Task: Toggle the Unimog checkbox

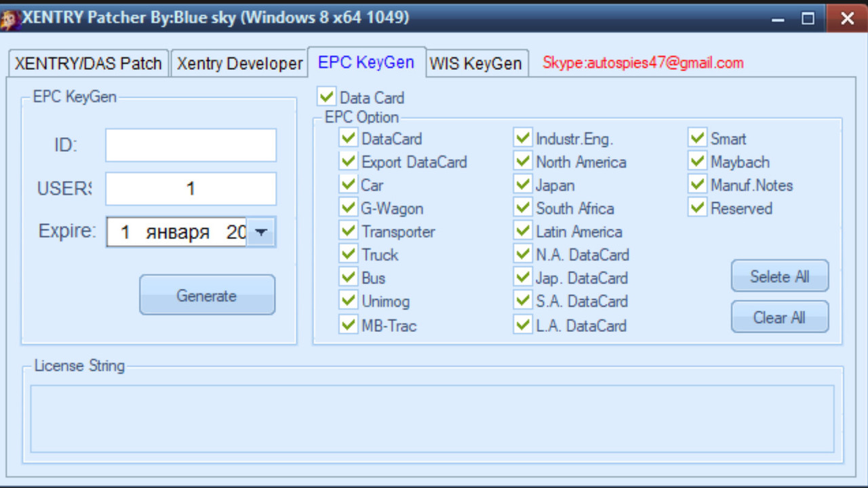Action: coord(348,301)
